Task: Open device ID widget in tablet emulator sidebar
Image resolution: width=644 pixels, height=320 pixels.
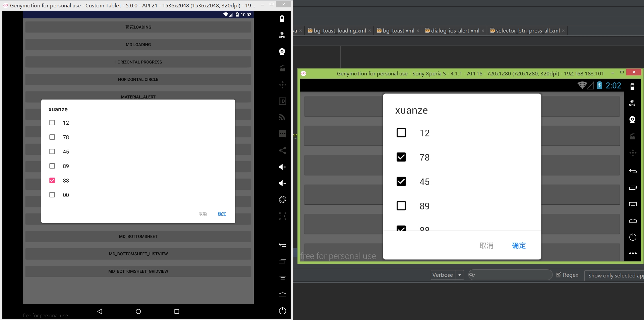Action: pyautogui.click(x=282, y=101)
